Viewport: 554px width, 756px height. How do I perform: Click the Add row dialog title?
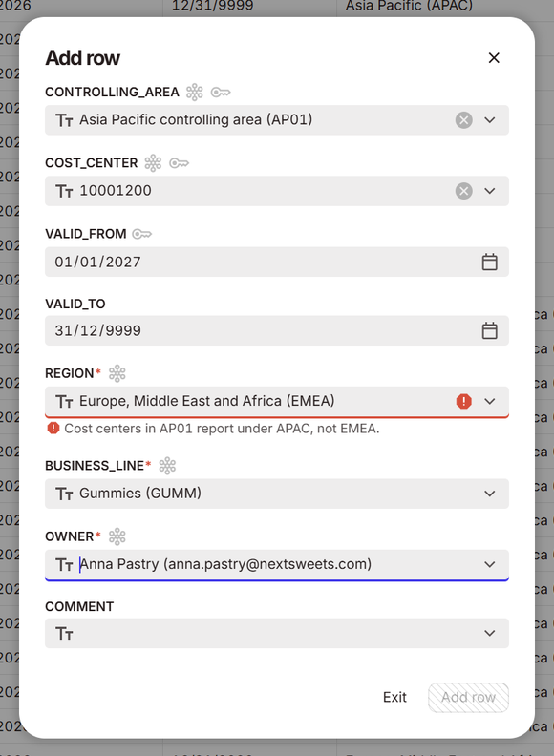pos(82,58)
